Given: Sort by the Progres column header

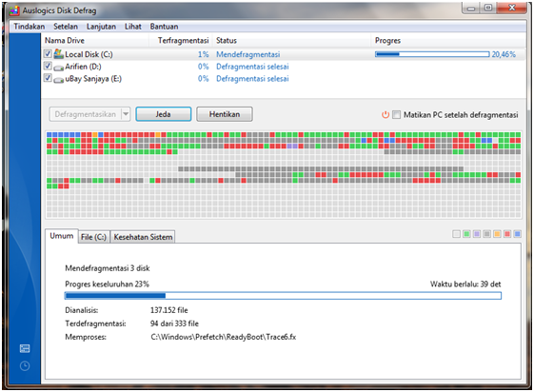Looking at the screenshot, I should tap(448, 41).
